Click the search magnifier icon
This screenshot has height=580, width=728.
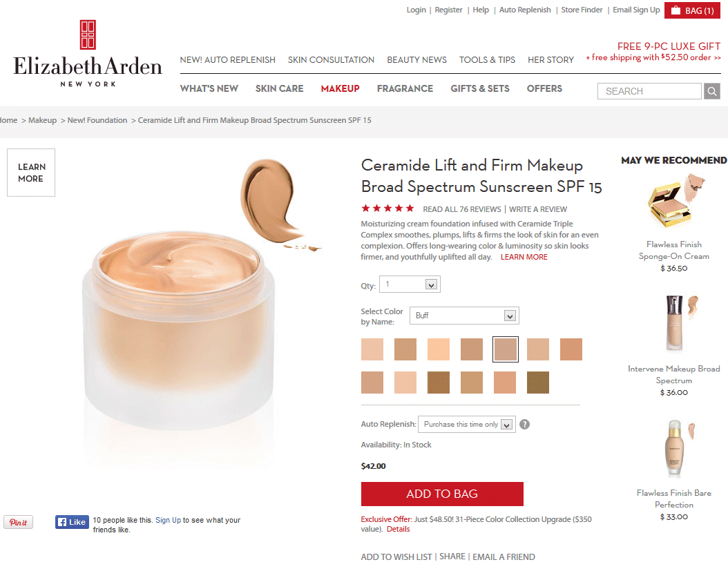(x=711, y=91)
